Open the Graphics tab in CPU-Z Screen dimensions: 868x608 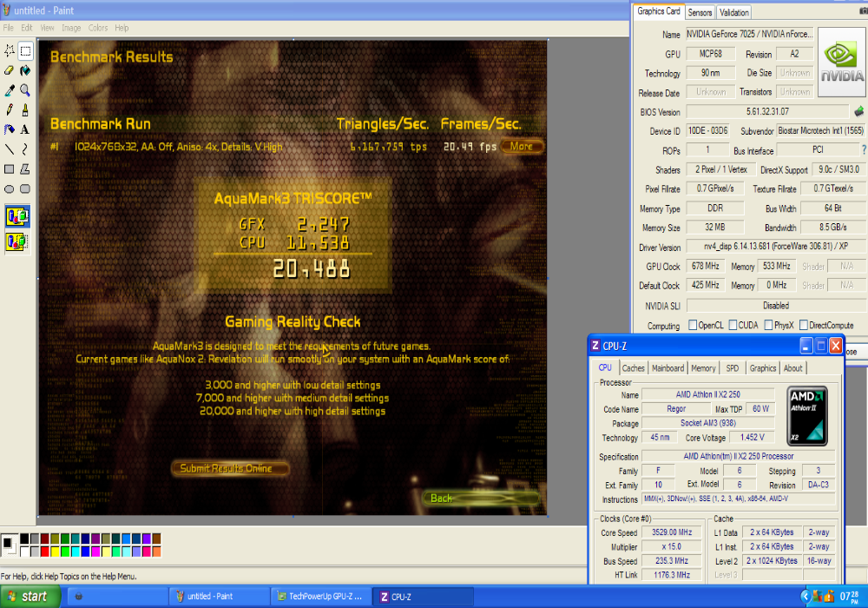coord(762,368)
